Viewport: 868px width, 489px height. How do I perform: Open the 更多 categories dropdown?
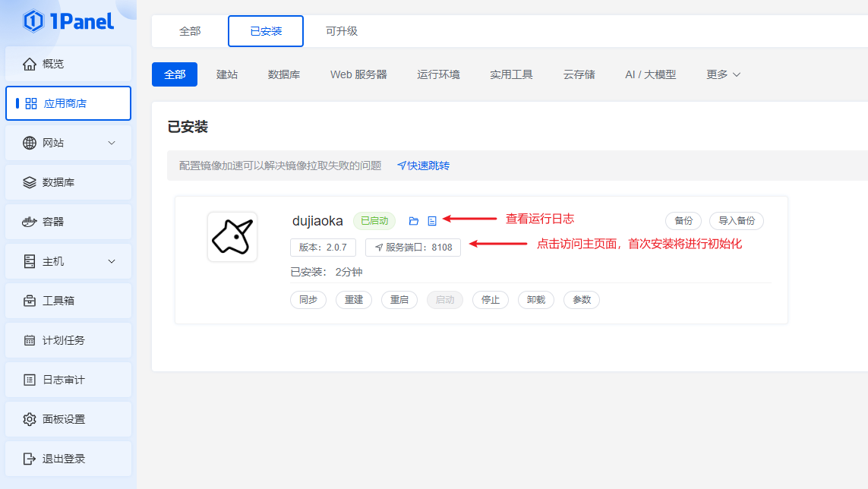[723, 74]
